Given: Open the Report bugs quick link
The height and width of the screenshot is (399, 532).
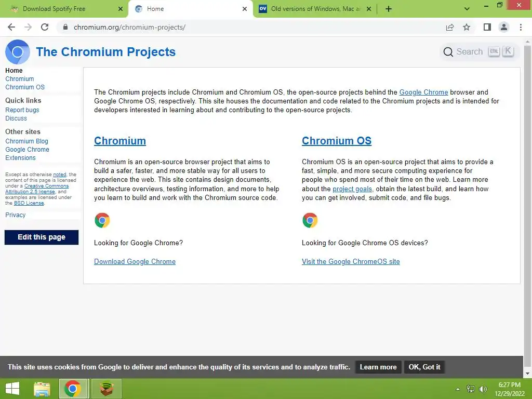Looking at the screenshot, I should pyautogui.click(x=22, y=110).
